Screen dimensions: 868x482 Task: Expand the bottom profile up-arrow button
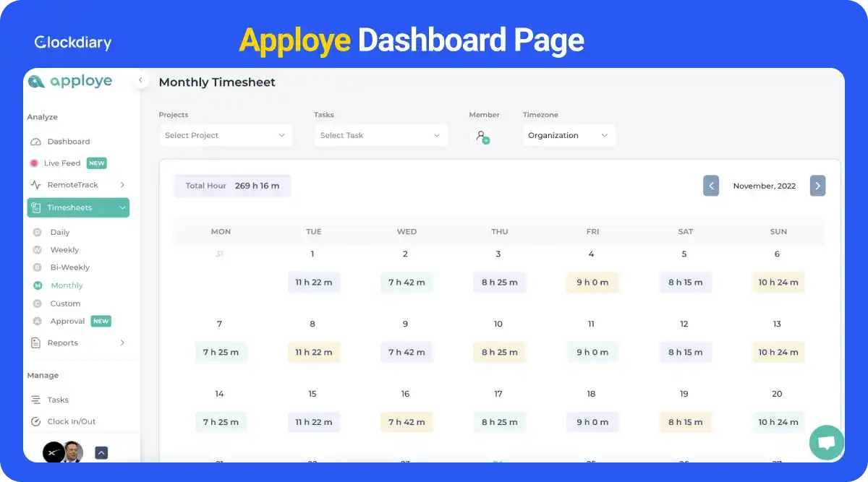101,452
